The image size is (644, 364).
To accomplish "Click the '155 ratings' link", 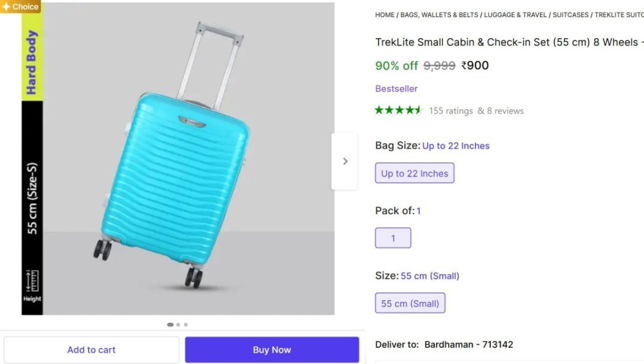I will 451,111.
